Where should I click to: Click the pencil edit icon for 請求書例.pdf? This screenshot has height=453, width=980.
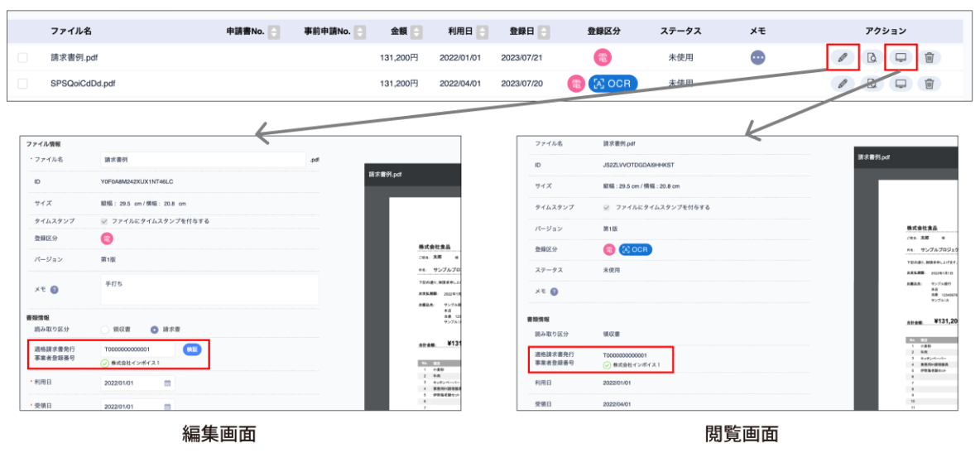(843, 57)
